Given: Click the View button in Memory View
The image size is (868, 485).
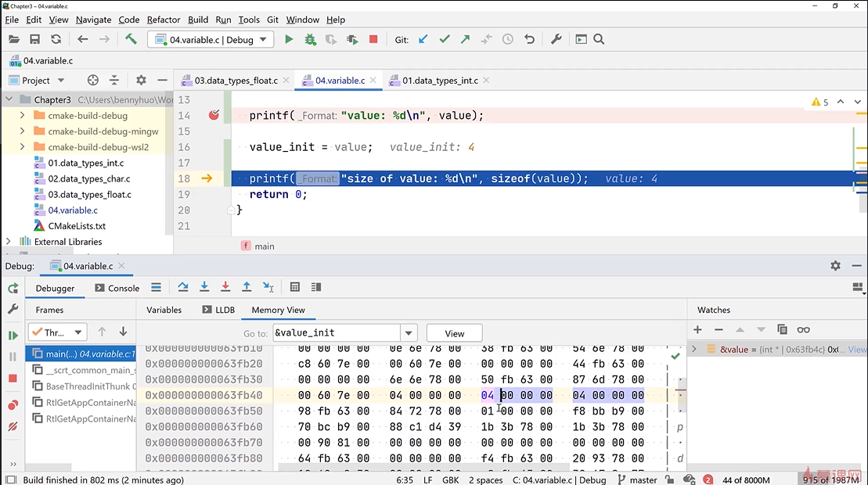Looking at the screenshot, I should pos(454,333).
